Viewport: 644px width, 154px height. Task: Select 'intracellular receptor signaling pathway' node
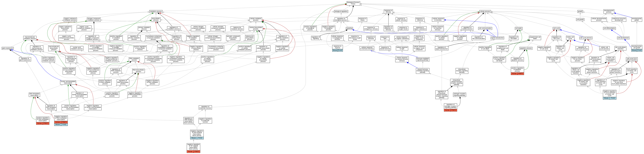click(x=462, y=71)
